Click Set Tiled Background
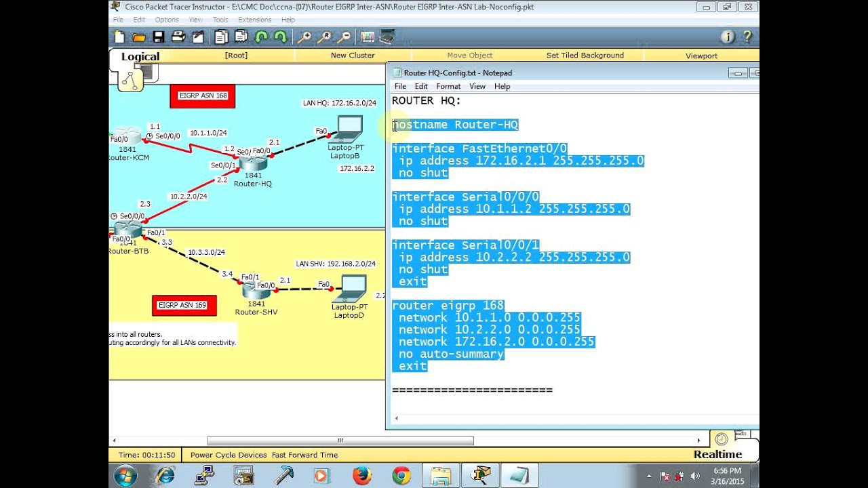The height and width of the screenshot is (488, 868). click(585, 56)
